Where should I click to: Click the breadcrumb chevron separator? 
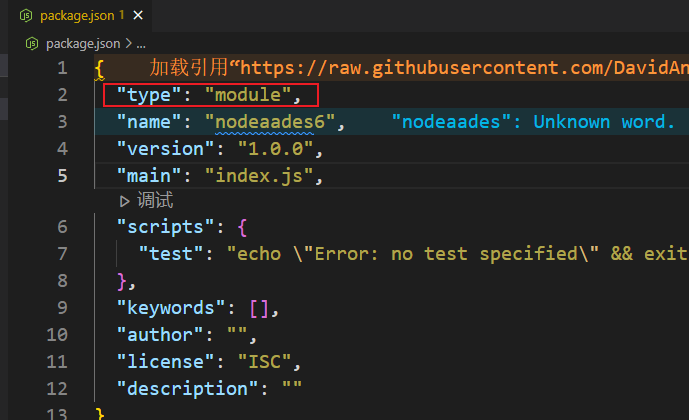click(128, 43)
